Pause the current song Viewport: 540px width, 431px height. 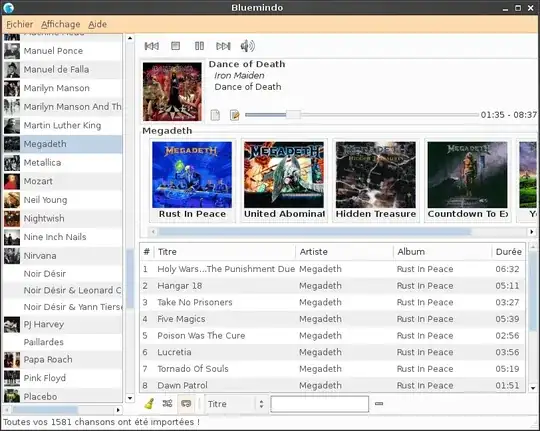(199, 46)
